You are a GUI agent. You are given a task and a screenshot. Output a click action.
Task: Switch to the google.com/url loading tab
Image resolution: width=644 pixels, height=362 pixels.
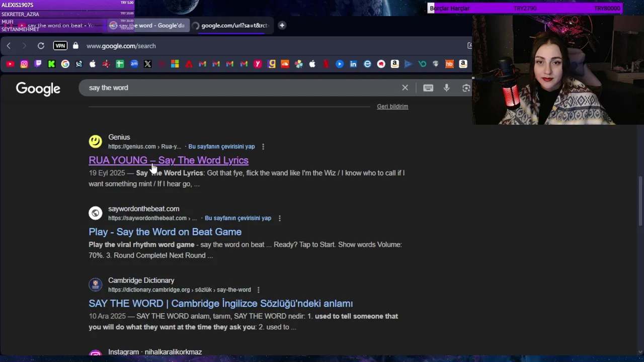(231, 25)
